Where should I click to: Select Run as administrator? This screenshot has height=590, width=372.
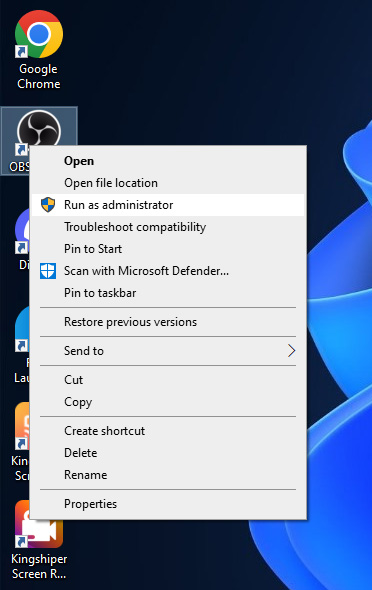coord(168,205)
